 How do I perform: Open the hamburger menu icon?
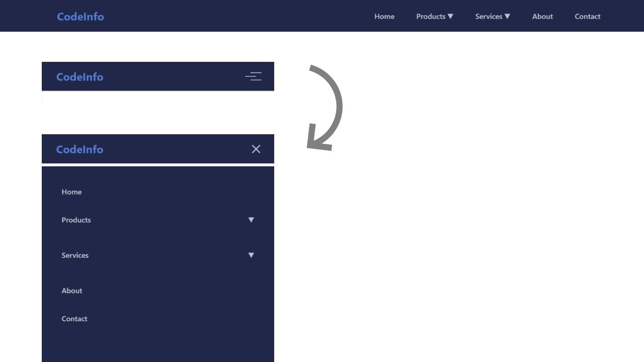point(253,76)
